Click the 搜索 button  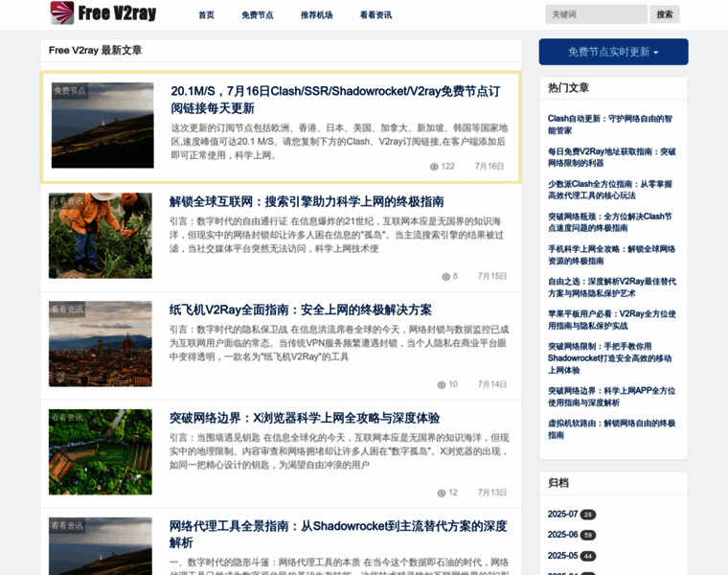click(x=665, y=14)
